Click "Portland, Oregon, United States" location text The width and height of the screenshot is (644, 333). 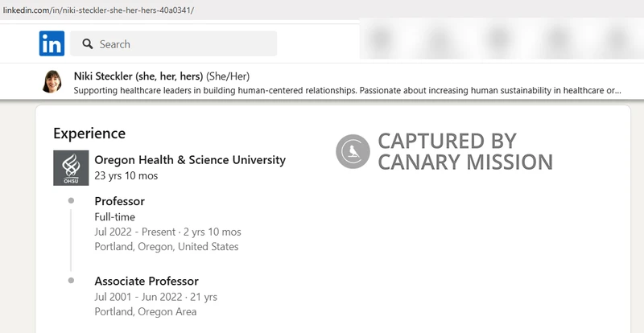167,246
